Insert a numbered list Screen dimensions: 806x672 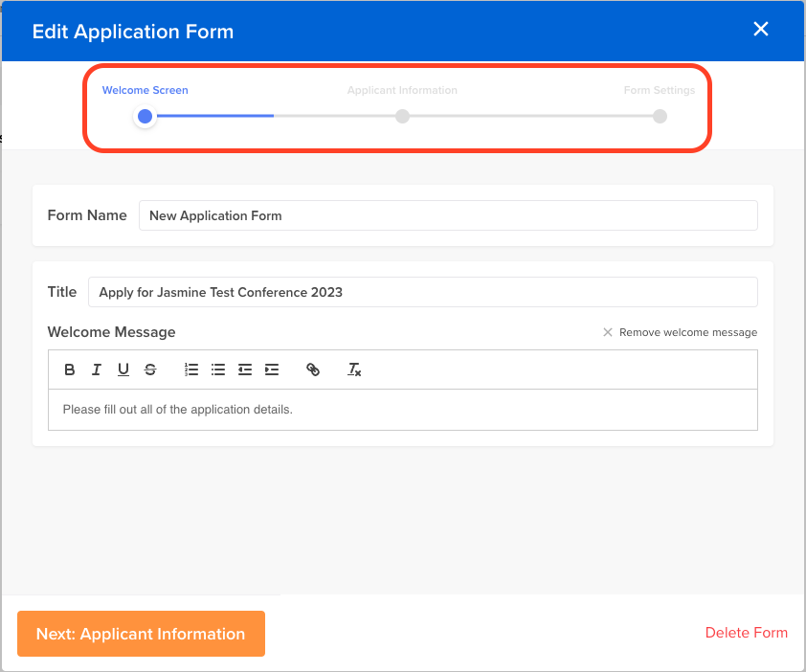pyautogui.click(x=190, y=370)
